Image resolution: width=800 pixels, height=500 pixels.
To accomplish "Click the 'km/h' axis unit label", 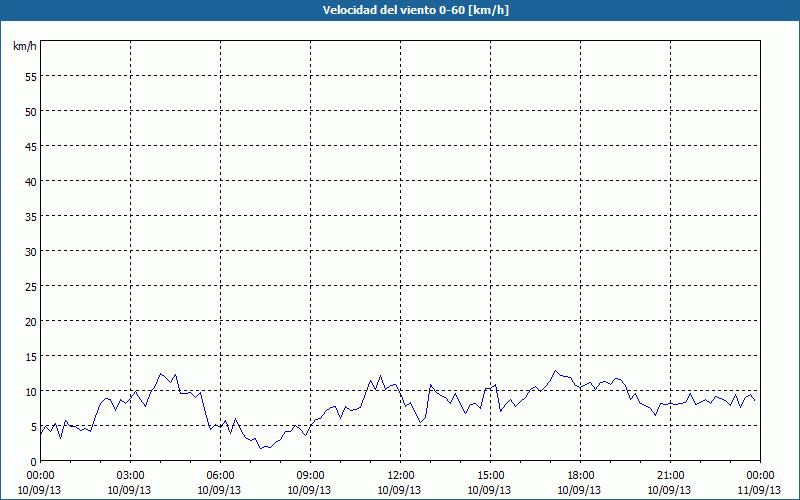I will click(x=25, y=46).
